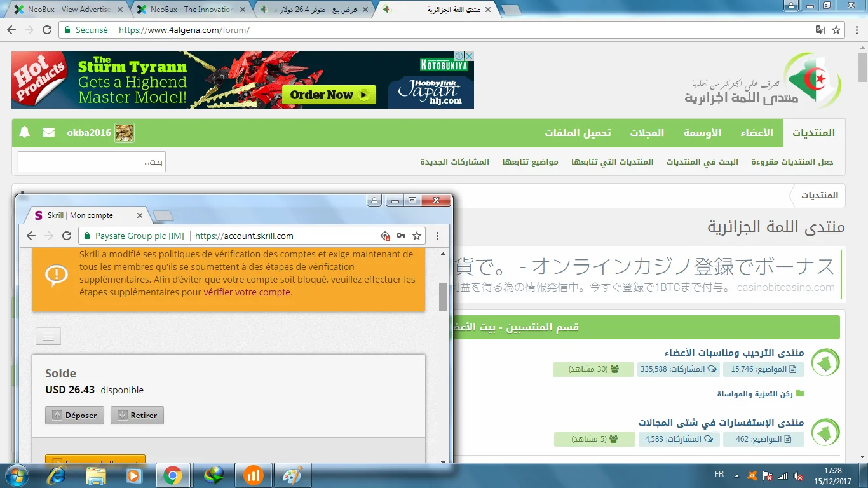Bookmark the forum page with star icon
The height and width of the screenshot is (488, 868).
point(836,30)
